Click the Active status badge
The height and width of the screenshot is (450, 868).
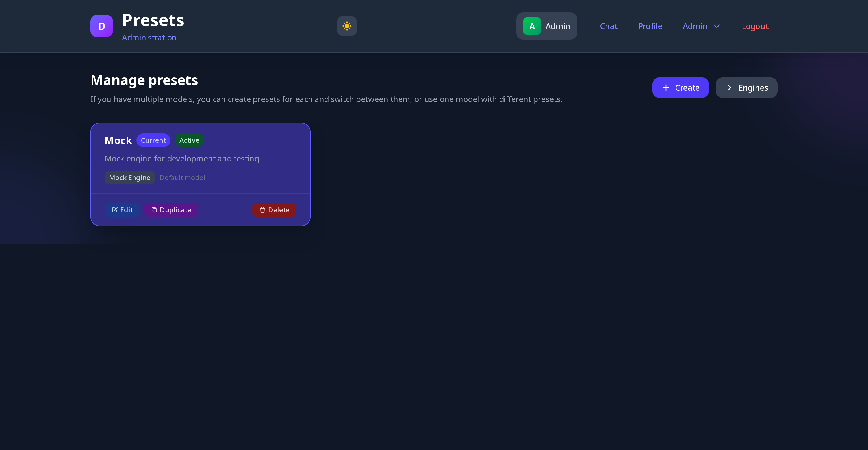189,140
